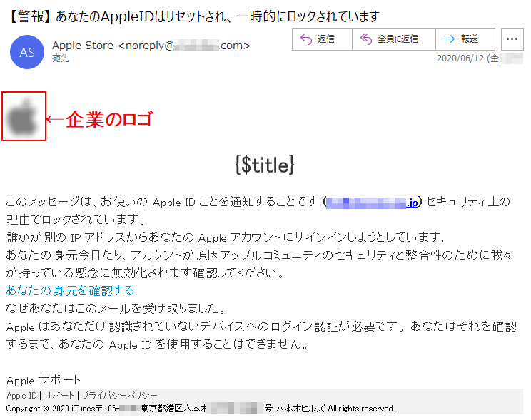This screenshot has width=531, height=420.
Task: Click the AS sender avatar circle
Action: point(27,52)
